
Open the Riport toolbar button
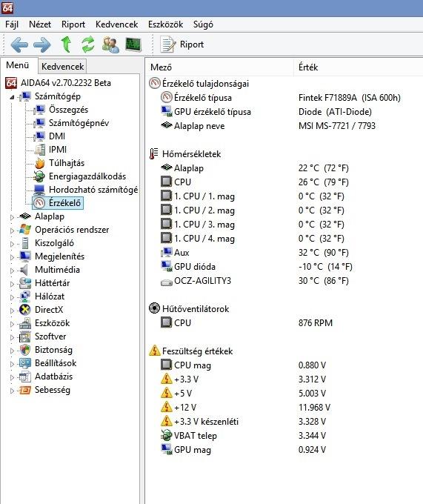(x=182, y=44)
